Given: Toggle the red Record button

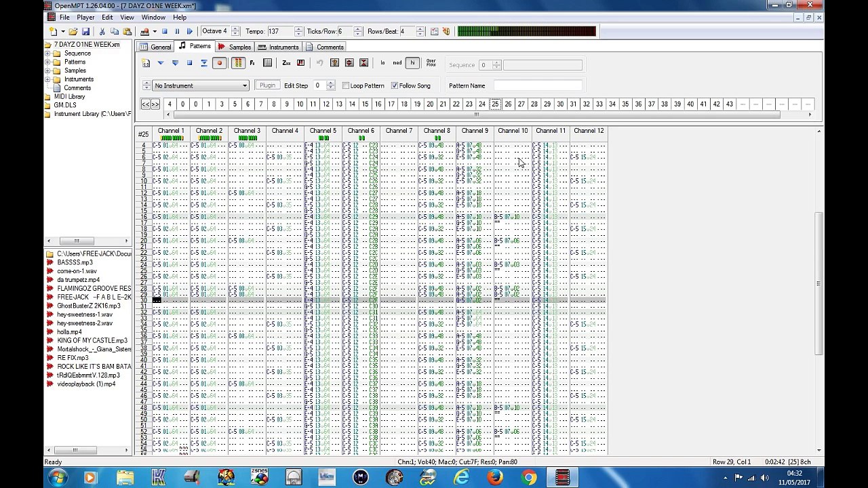Looking at the screenshot, I should pos(219,63).
